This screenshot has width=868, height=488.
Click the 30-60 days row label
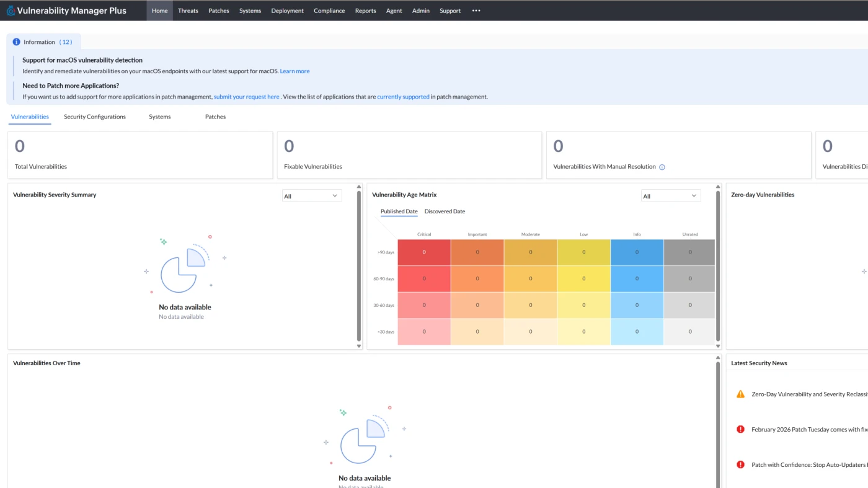384,305
